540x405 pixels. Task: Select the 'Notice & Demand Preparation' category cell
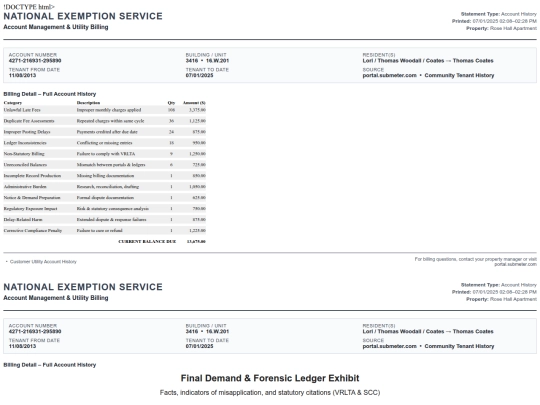(x=32, y=198)
